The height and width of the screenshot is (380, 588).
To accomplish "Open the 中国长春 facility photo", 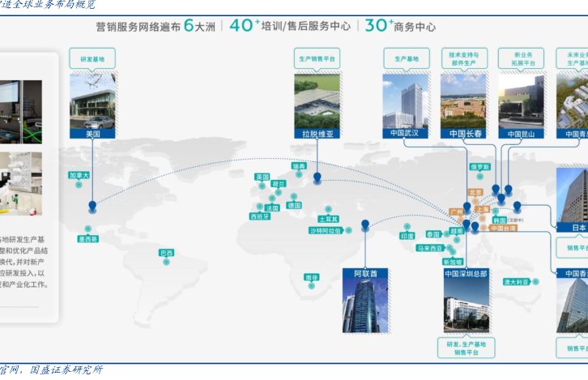I will click(x=464, y=100).
